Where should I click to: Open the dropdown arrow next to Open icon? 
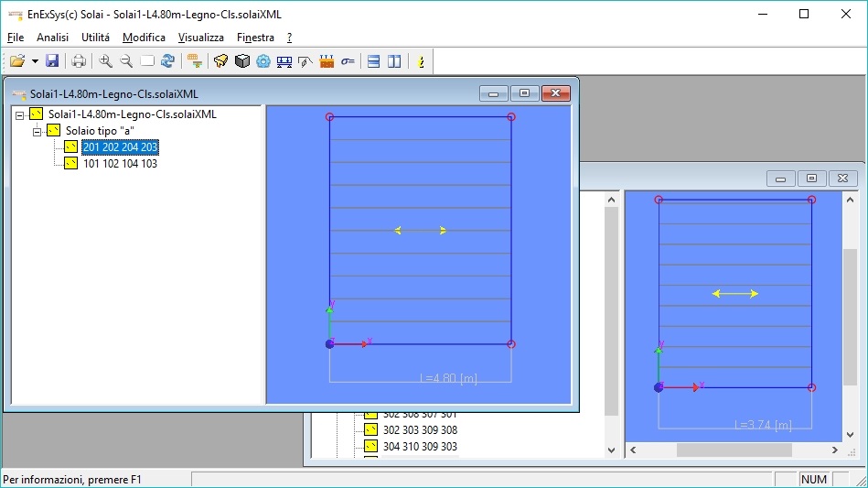tap(35, 61)
